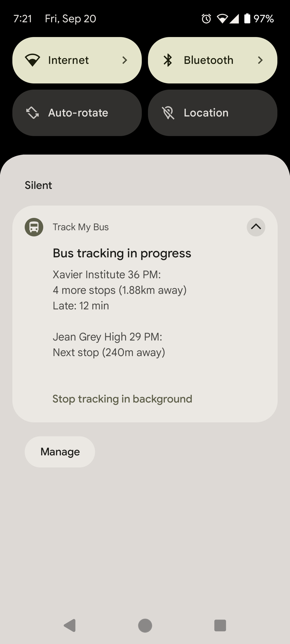Tap 'Stop tracking in background'
290x644 pixels.
[122, 399]
